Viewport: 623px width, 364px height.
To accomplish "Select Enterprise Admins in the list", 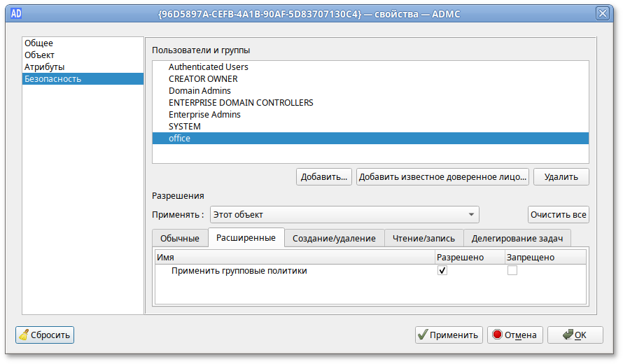I will click(x=370, y=114).
